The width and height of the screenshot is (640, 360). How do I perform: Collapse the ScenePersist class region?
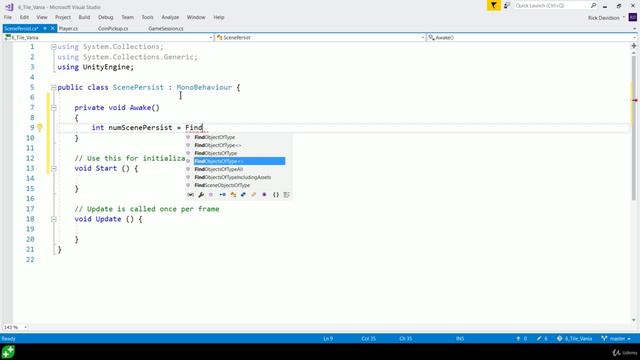[x=53, y=87]
